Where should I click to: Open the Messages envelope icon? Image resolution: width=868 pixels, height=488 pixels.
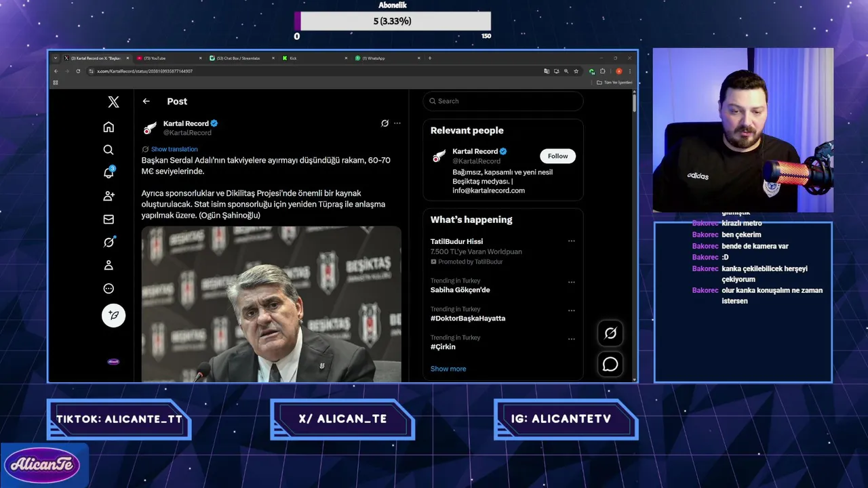[108, 219]
